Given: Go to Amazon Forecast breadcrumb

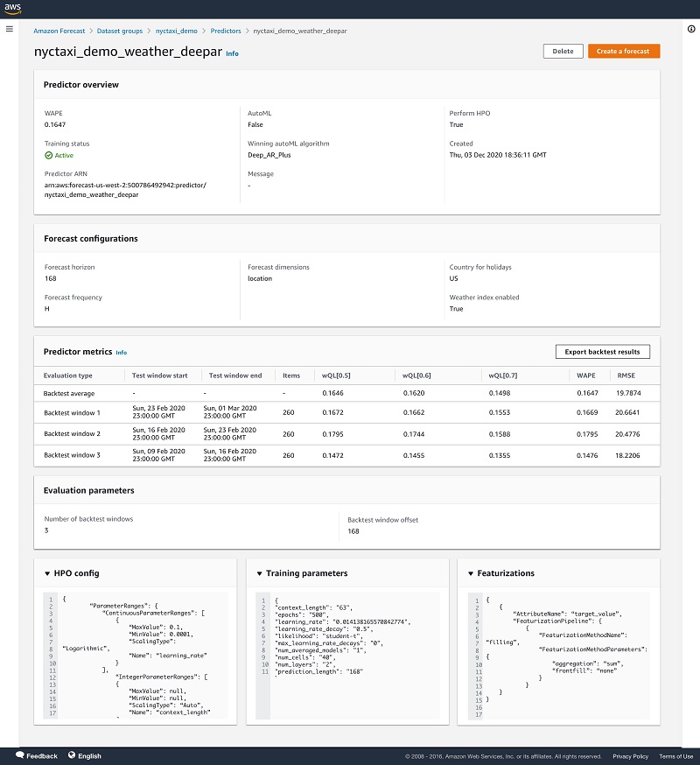Looking at the screenshot, I should coord(59,31).
